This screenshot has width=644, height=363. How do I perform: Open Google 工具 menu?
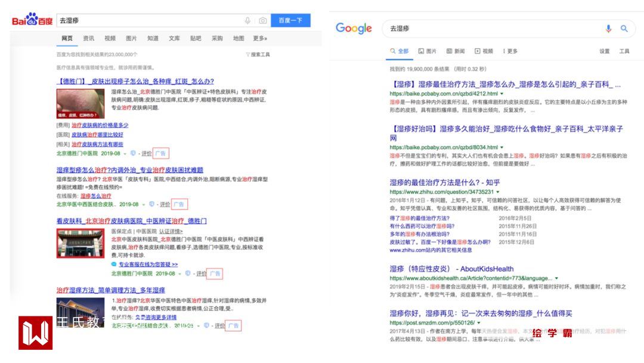624,51
